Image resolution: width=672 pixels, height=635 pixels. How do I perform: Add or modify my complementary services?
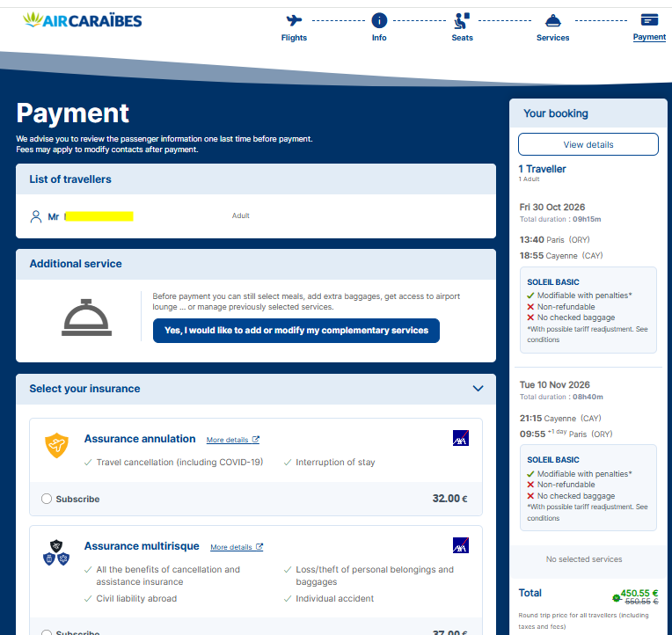(296, 331)
